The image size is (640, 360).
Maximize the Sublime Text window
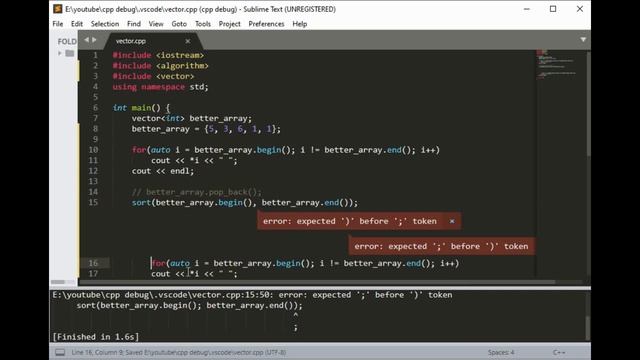553,9
